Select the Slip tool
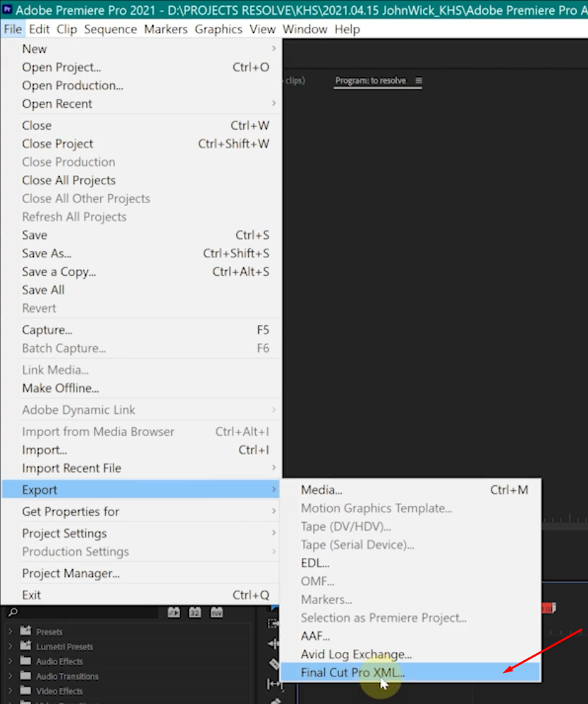This screenshot has width=588, height=704. click(274, 684)
